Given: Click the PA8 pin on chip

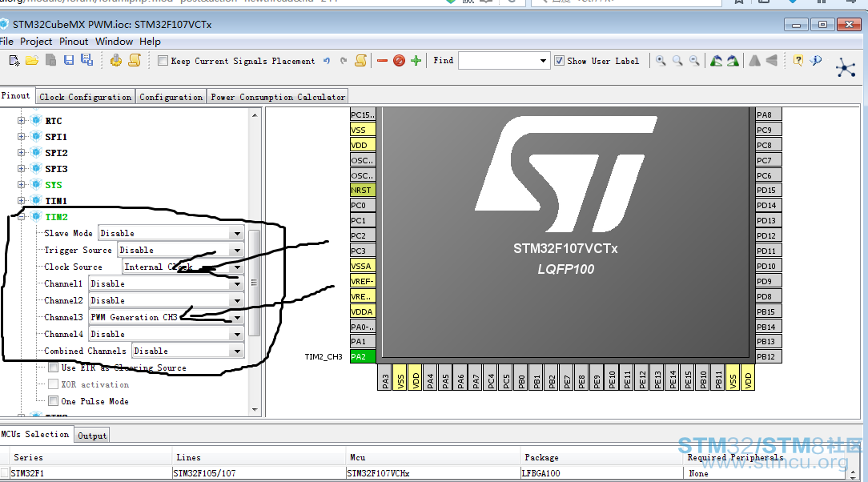Looking at the screenshot, I should pos(769,114).
